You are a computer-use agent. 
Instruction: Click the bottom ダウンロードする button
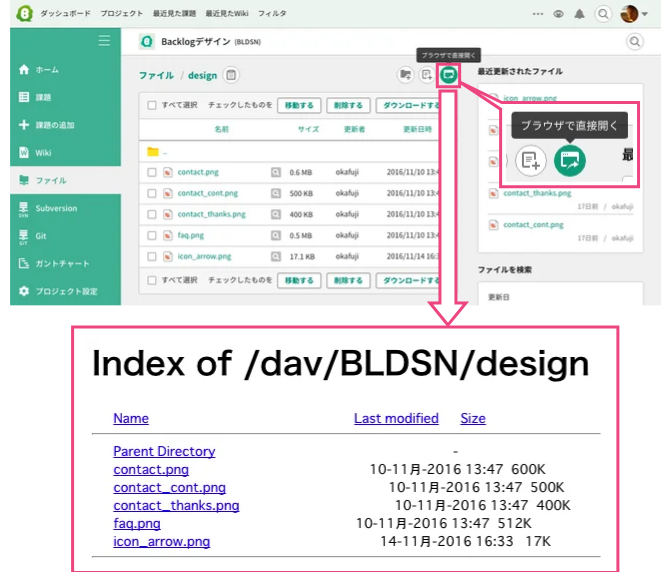point(408,281)
